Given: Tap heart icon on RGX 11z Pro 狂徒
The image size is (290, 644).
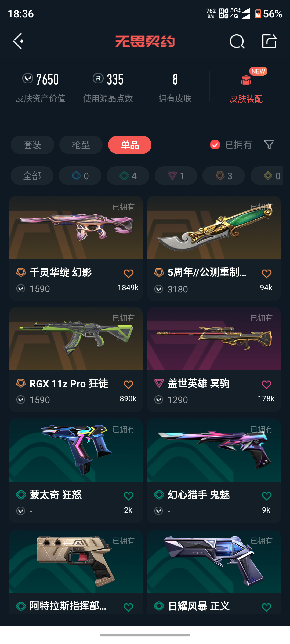Looking at the screenshot, I should [x=129, y=385].
